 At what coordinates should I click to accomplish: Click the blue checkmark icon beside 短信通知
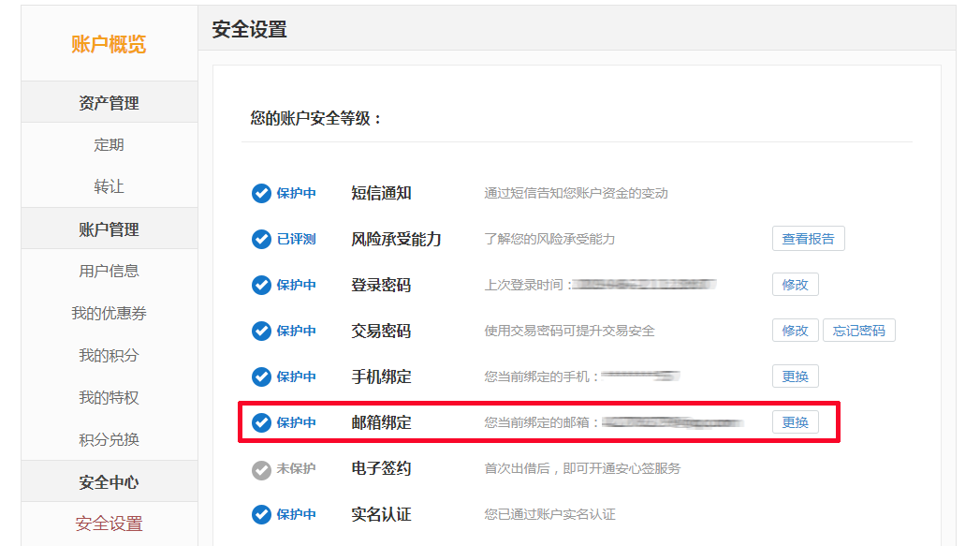click(261, 193)
